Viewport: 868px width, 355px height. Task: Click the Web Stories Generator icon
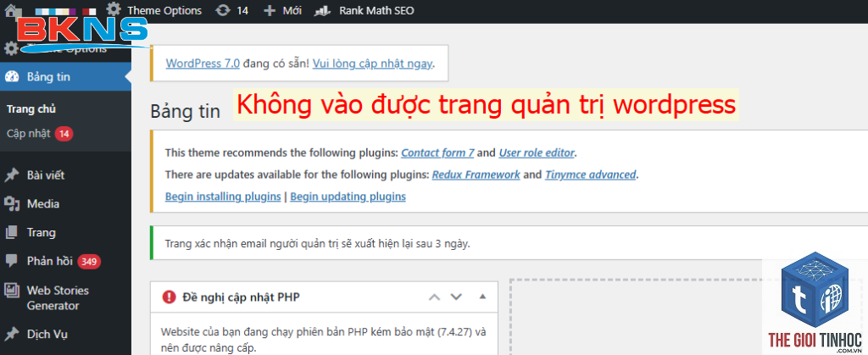[12, 291]
